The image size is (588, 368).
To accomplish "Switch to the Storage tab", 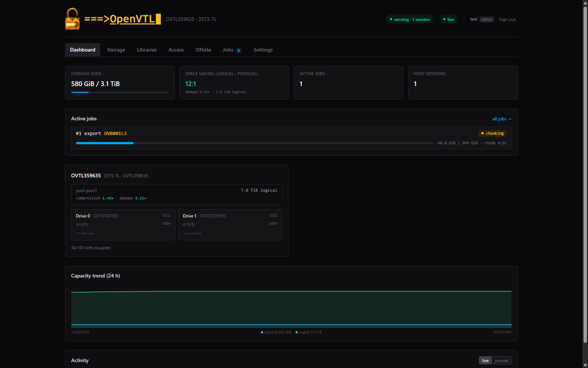I will (x=116, y=50).
